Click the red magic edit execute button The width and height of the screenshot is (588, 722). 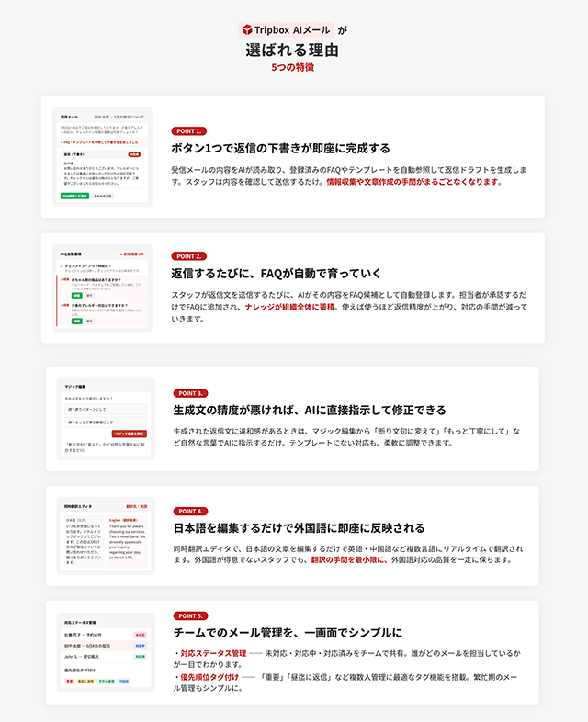130,434
